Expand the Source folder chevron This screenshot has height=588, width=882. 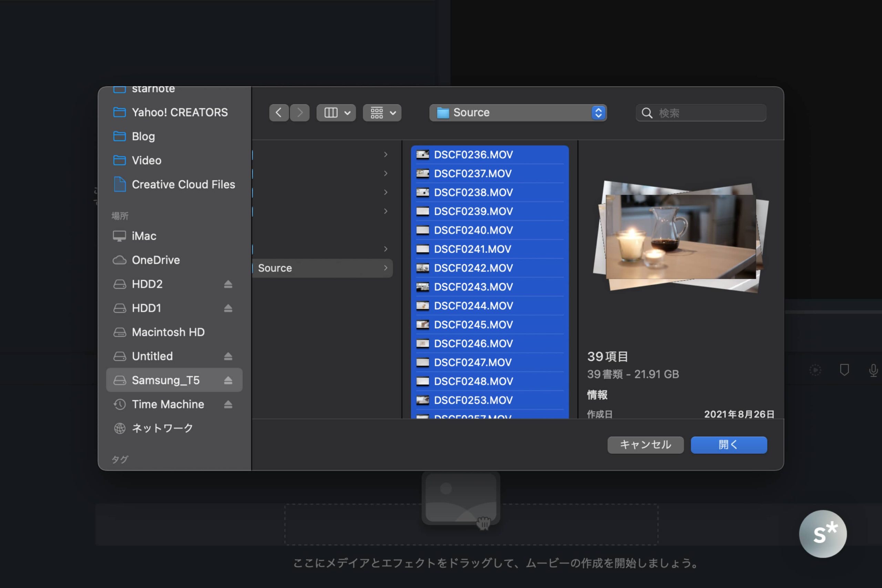pos(386,268)
